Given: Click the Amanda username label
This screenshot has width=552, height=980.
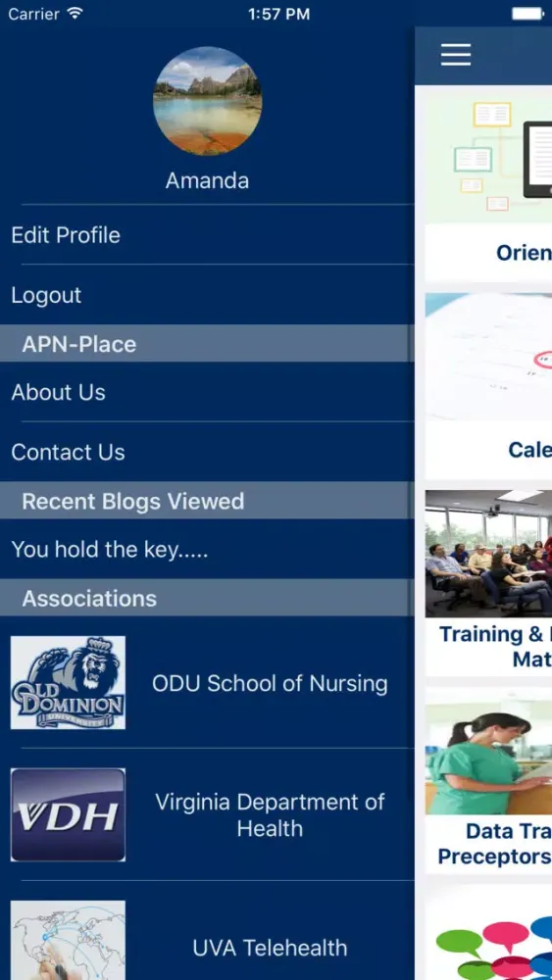Looking at the screenshot, I should [207, 180].
